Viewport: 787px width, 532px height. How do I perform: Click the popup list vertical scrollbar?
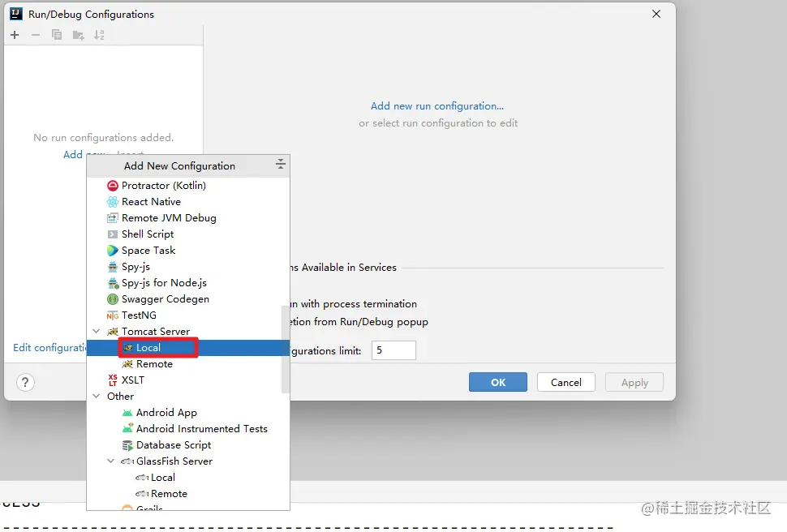286,350
